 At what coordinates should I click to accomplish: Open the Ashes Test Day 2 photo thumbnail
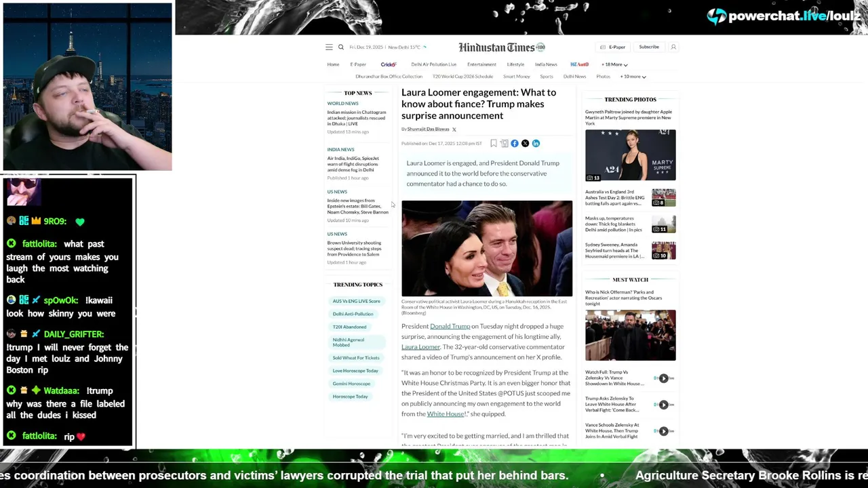coord(664,197)
